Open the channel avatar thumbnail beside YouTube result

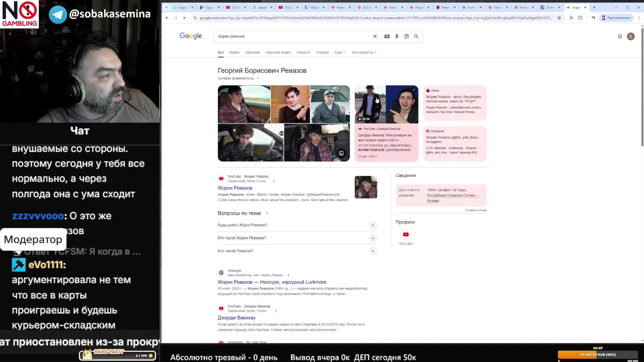[366, 187]
